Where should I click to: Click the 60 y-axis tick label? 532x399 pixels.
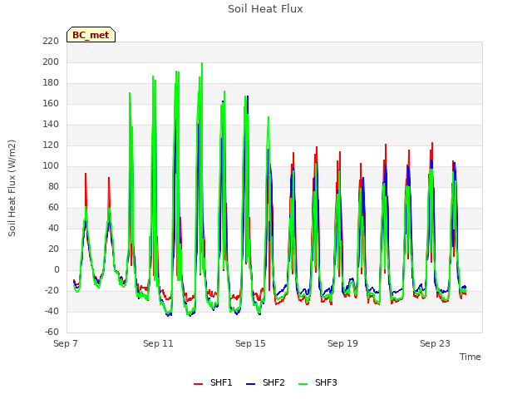[53, 207]
